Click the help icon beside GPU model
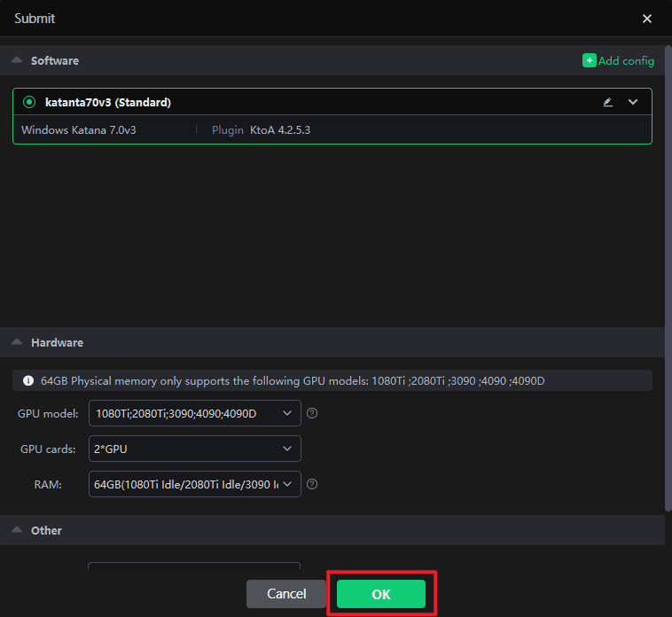672x617 pixels. click(x=312, y=413)
